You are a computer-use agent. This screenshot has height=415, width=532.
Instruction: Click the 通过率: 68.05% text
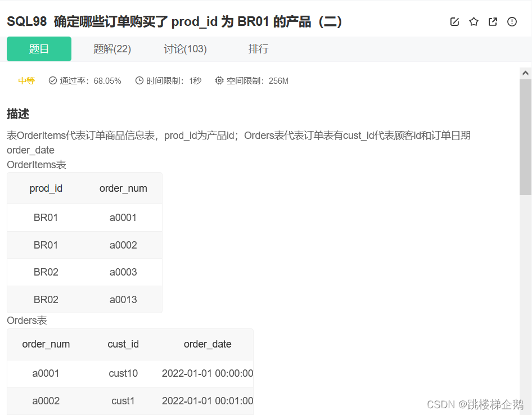[x=90, y=81]
